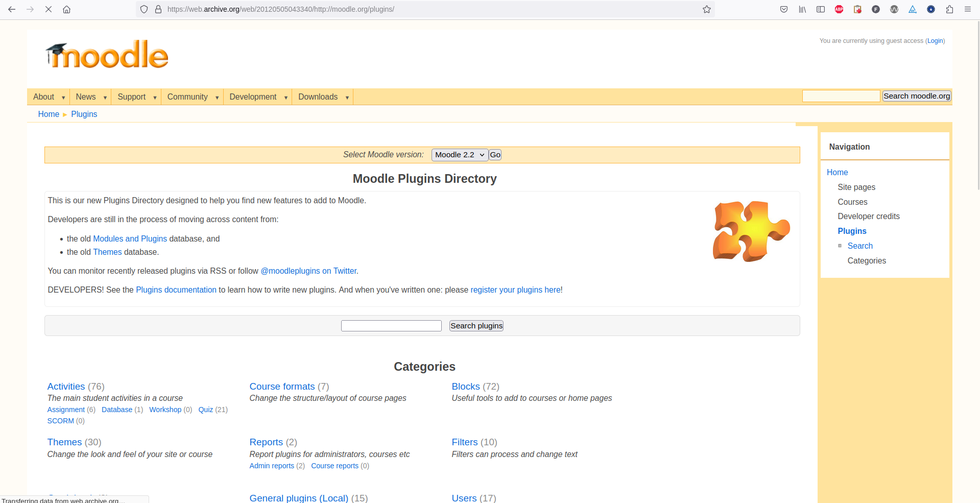This screenshot has height=503, width=980.
Task: Click the gray F extension icon
Action: tap(876, 9)
